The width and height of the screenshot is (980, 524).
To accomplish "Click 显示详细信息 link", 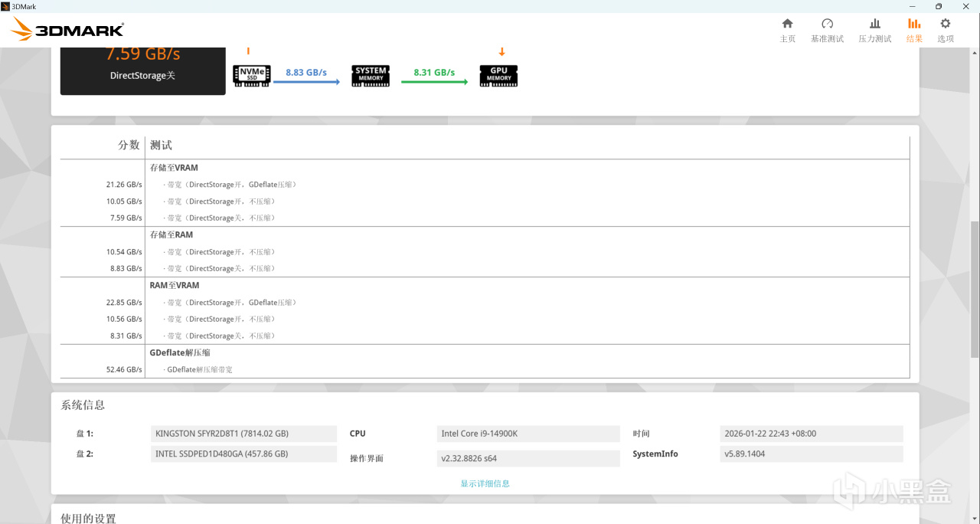I will 485,483.
